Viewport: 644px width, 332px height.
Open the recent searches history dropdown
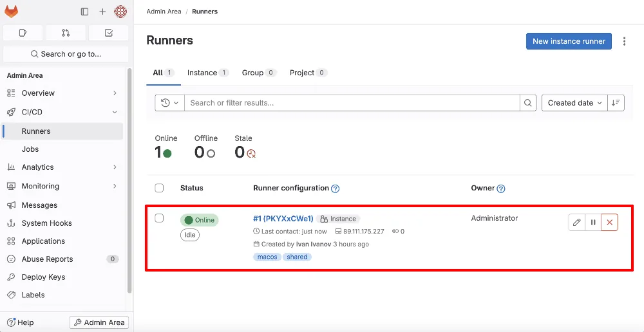169,103
